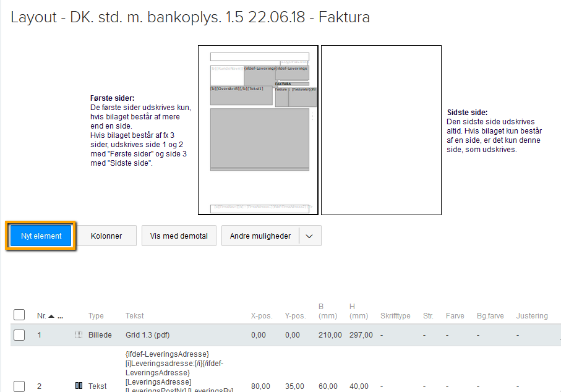Check the select-all checkbox in the table header

coord(19,315)
